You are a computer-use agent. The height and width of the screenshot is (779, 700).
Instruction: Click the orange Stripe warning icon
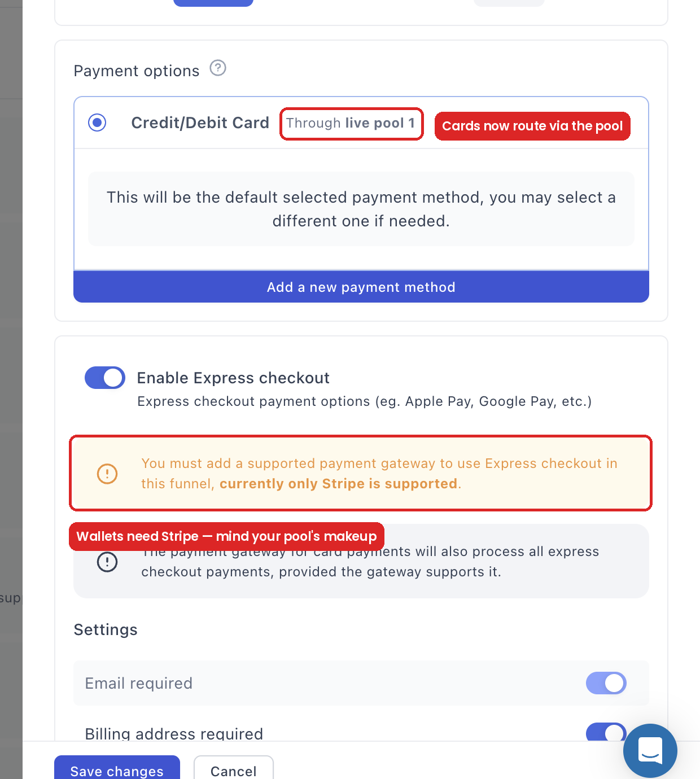pos(107,474)
